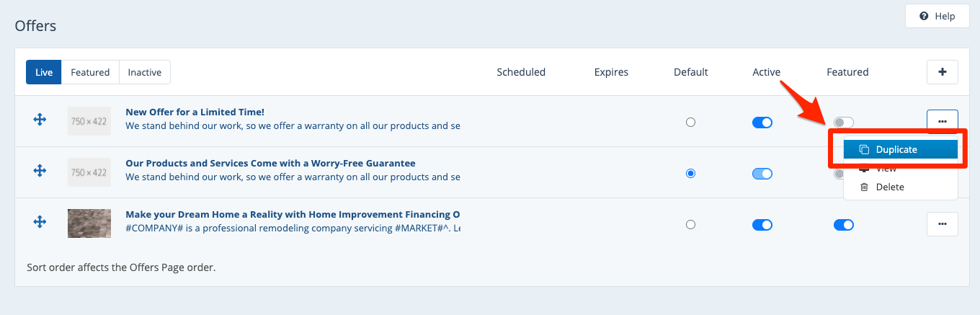Image resolution: width=980 pixels, height=315 pixels.
Task: Select Delete in the dropdown menu
Action: (x=890, y=187)
